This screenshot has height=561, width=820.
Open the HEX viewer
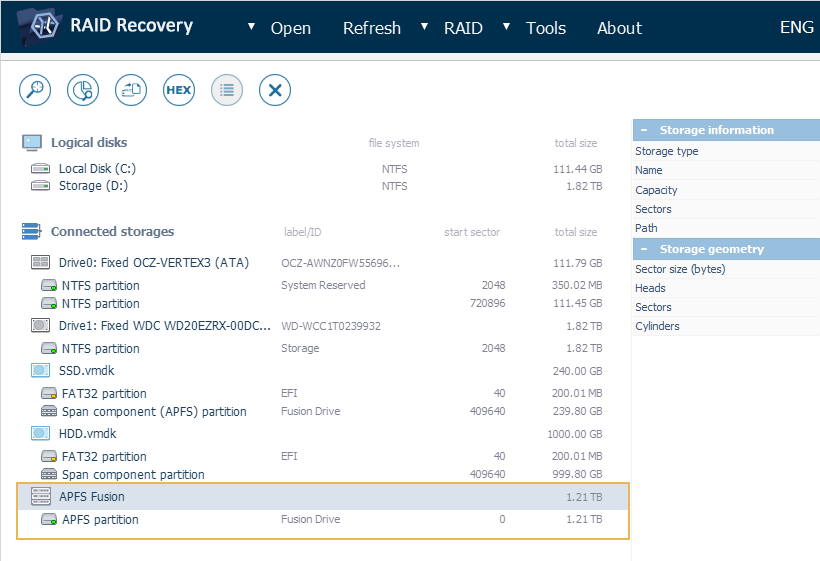[x=179, y=90]
